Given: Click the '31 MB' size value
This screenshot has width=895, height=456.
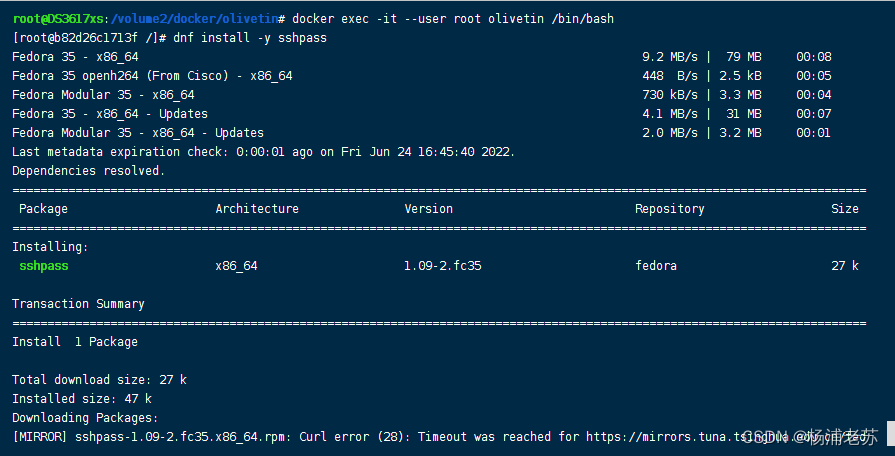Looking at the screenshot, I should point(744,114).
